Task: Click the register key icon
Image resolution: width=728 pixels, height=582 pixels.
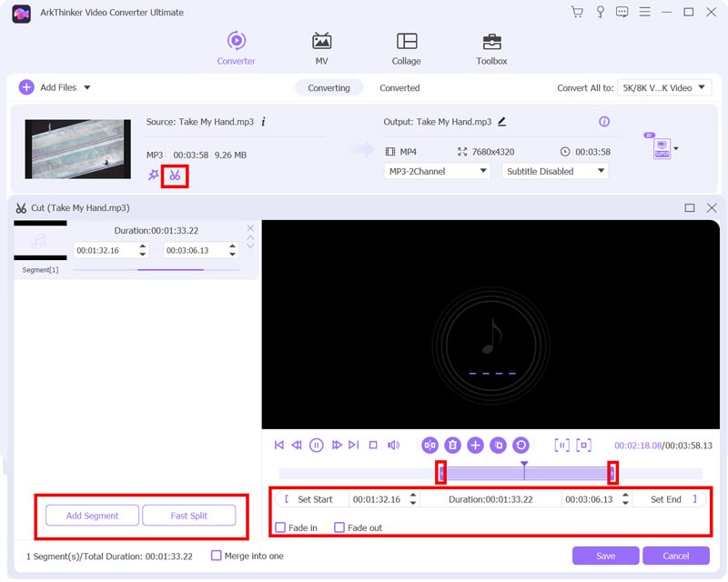Action: pos(600,12)
